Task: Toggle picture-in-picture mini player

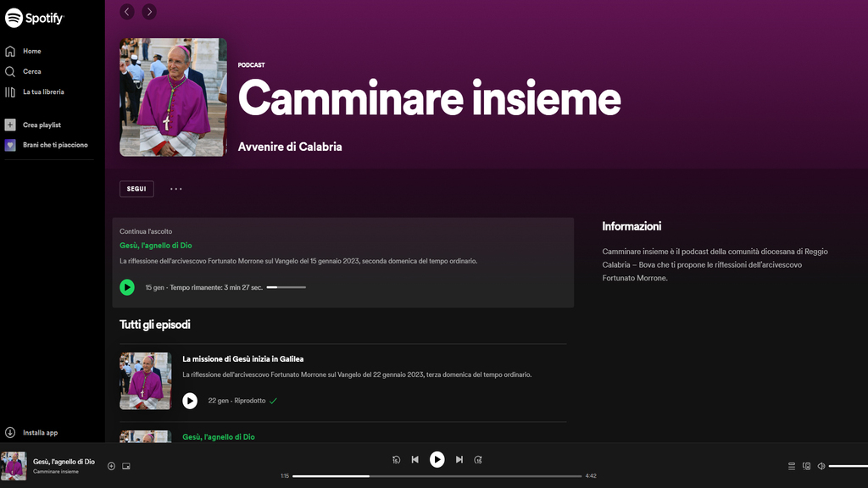Action: (x=126, y=466)
